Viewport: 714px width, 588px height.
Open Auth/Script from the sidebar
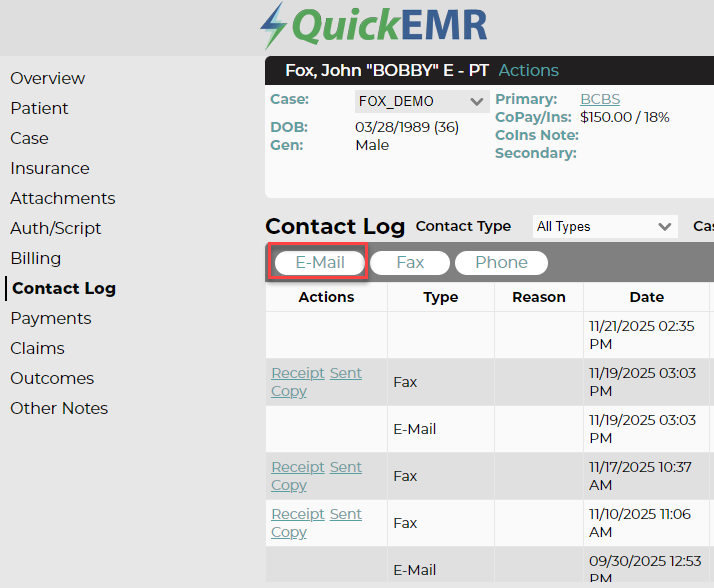pyautogui.click(x=56, y=228)
